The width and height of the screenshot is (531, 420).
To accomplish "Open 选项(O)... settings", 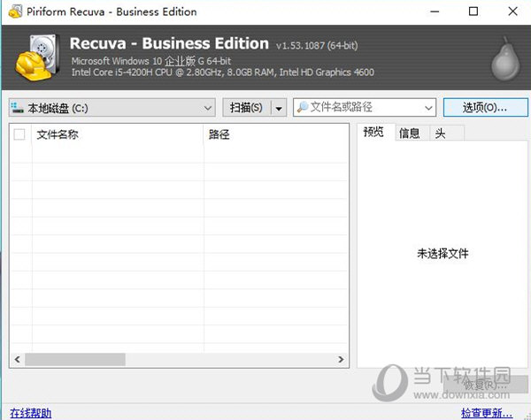I will click(485, 108).
